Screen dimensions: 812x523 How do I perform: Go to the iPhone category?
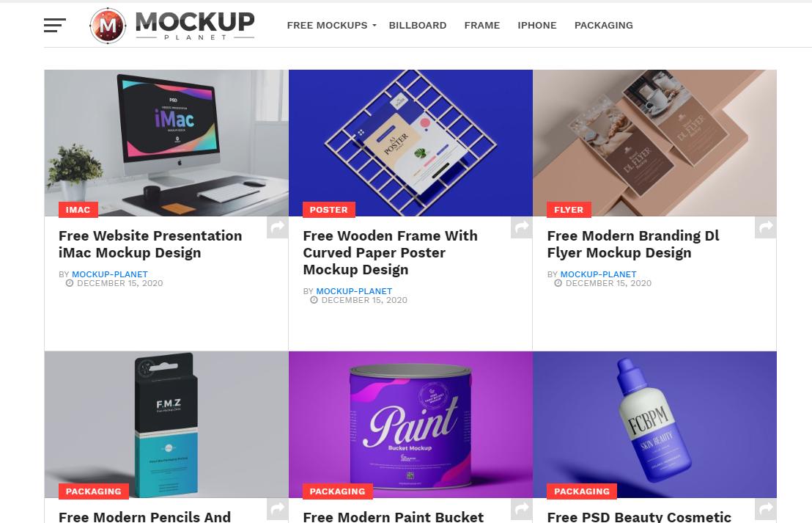[537, 26]
